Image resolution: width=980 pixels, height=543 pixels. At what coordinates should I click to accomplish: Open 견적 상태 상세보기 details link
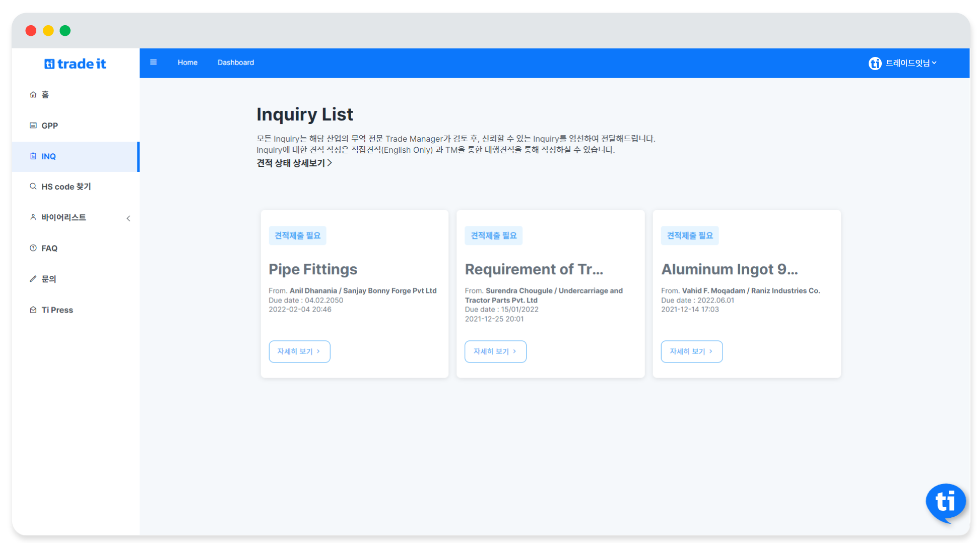(x=294, y=163)
